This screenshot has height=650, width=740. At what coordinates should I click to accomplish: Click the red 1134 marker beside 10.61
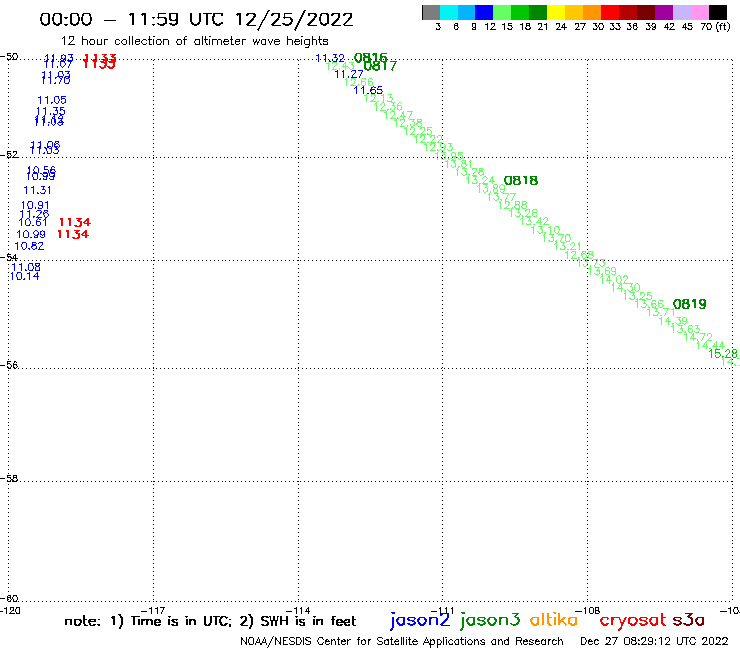tap(75, 222)
